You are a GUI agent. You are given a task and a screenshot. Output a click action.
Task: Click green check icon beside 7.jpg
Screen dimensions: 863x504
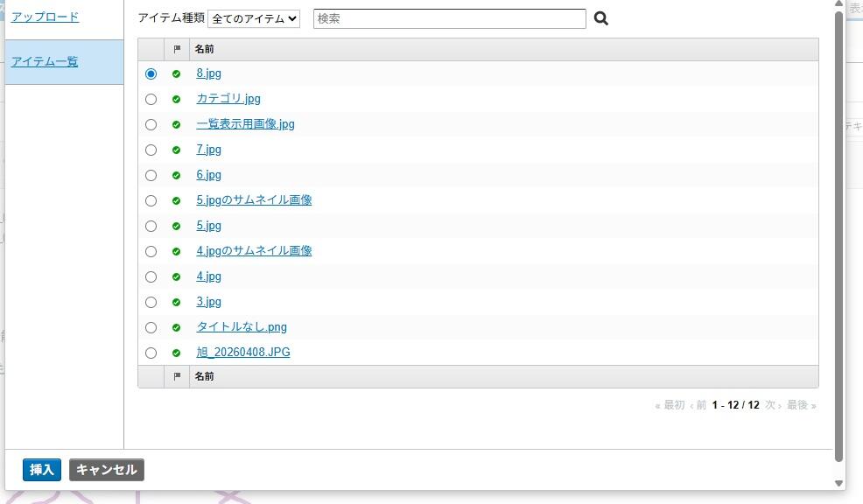coord(177,150)
